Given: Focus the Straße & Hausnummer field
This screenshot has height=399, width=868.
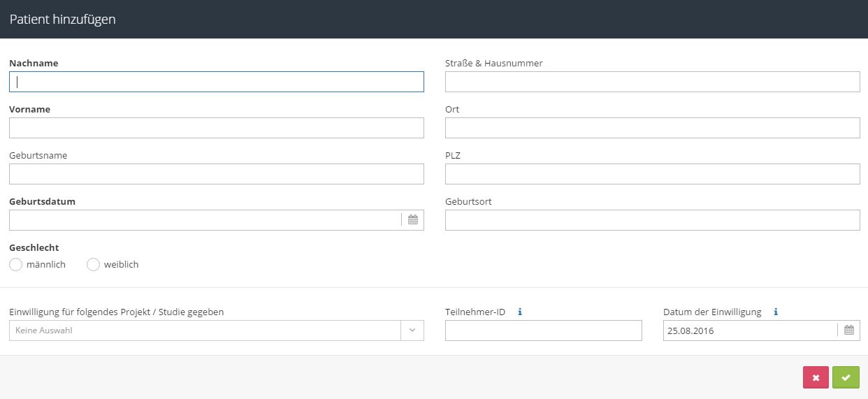Looking at the screenshot, I should click(x=653, y=82).
